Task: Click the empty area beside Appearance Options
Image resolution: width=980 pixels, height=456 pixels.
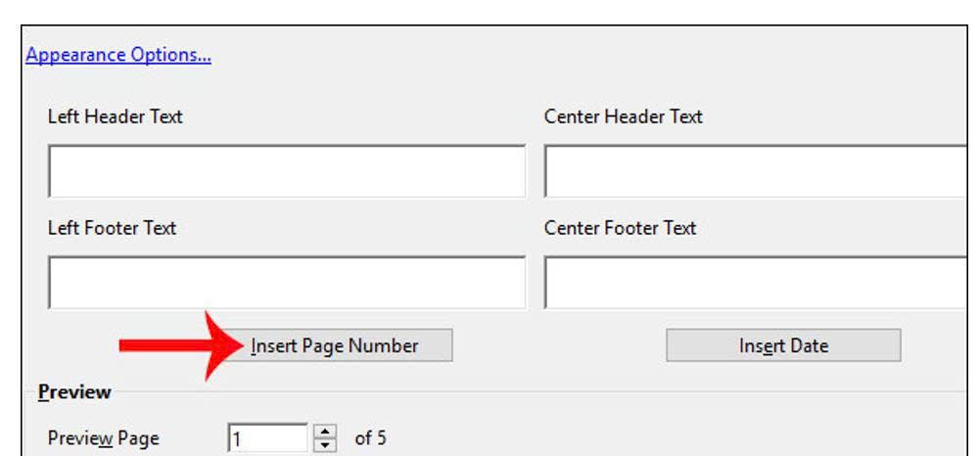Action: point(587,55)
